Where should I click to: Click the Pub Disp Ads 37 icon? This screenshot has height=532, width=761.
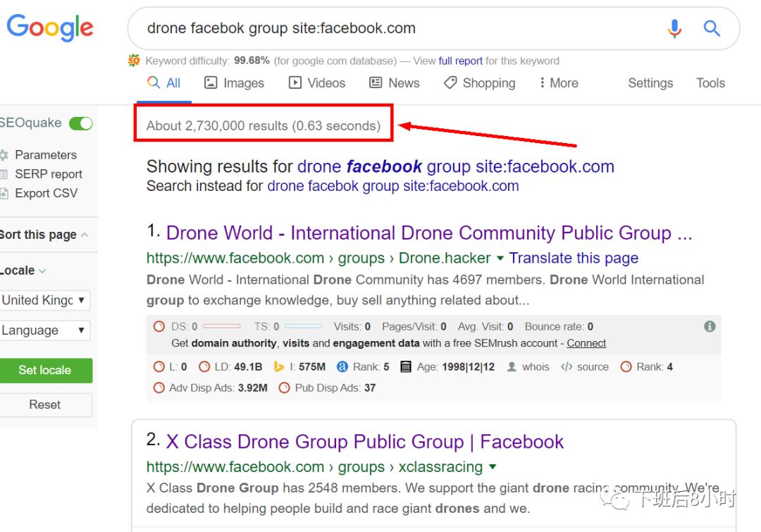coord(285,388)
